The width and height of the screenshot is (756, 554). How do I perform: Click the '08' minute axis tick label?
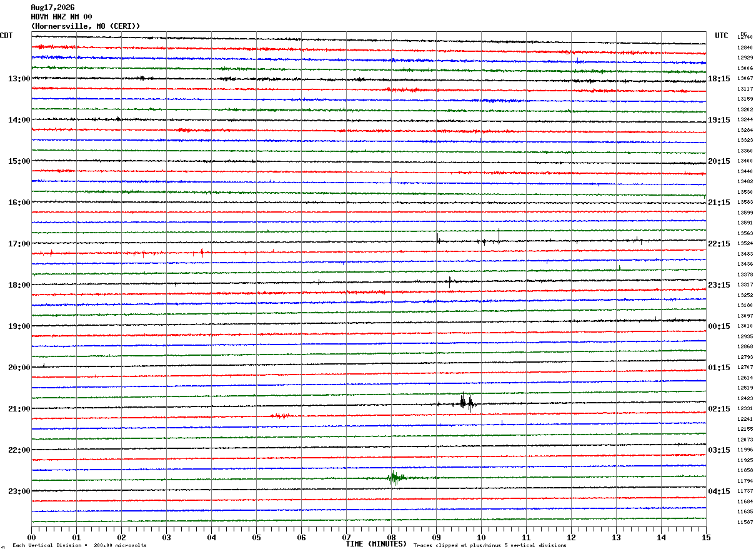[x=391, y=537]
